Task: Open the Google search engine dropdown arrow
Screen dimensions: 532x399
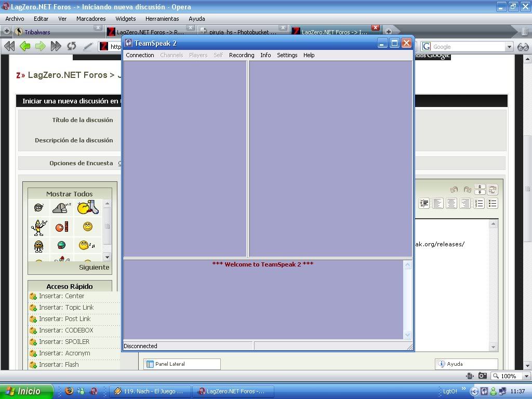Action: point(509,47)
